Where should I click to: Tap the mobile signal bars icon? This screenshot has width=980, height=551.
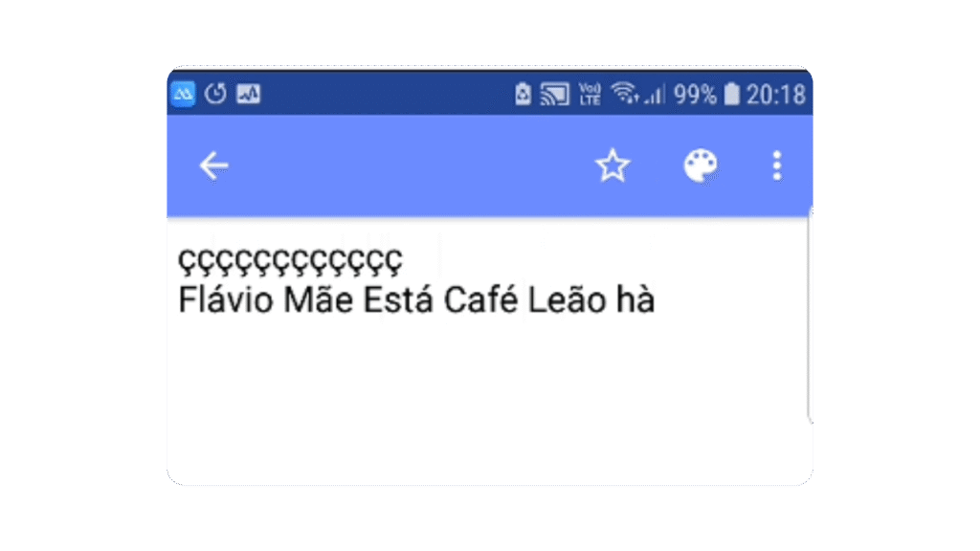(655, 95)
